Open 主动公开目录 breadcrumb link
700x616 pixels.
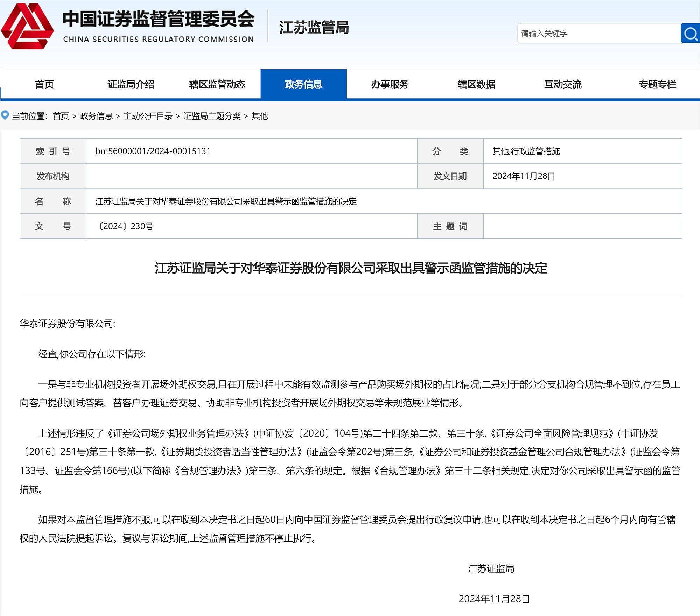(148, 116)
